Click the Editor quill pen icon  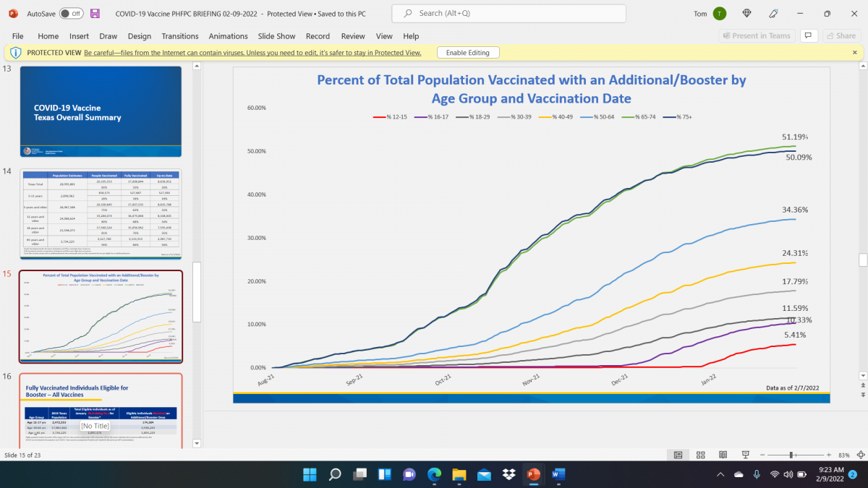pos(773,12)
